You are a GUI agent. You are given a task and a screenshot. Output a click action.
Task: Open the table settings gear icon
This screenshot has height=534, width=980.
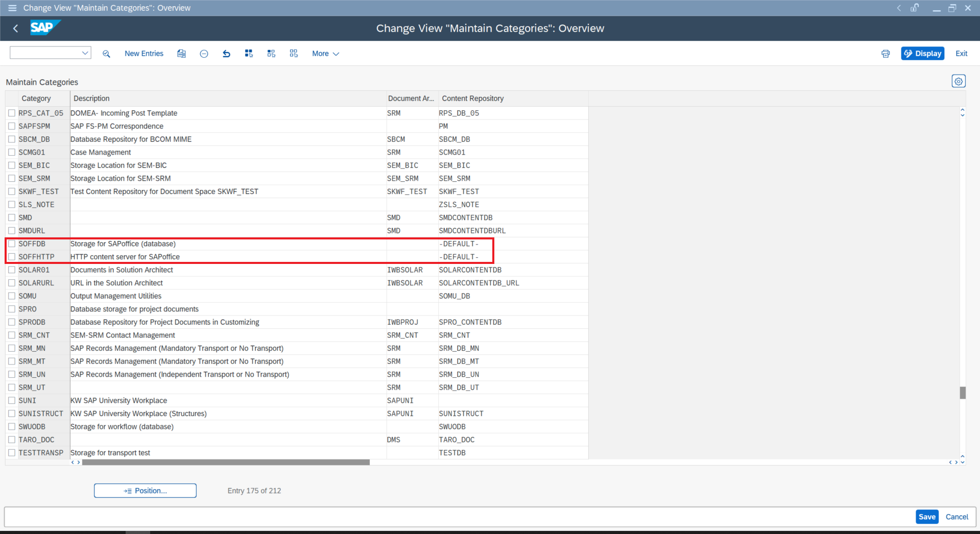[958, 81]
